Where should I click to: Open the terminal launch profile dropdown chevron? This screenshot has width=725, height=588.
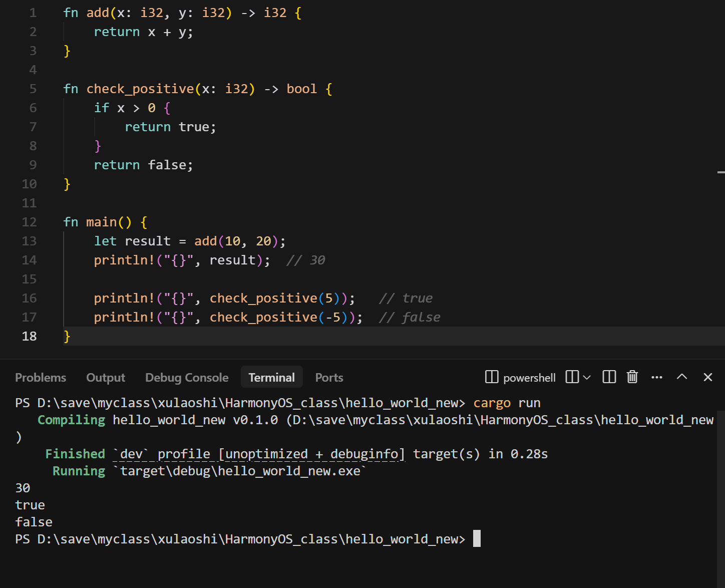(x=587, y=377)
